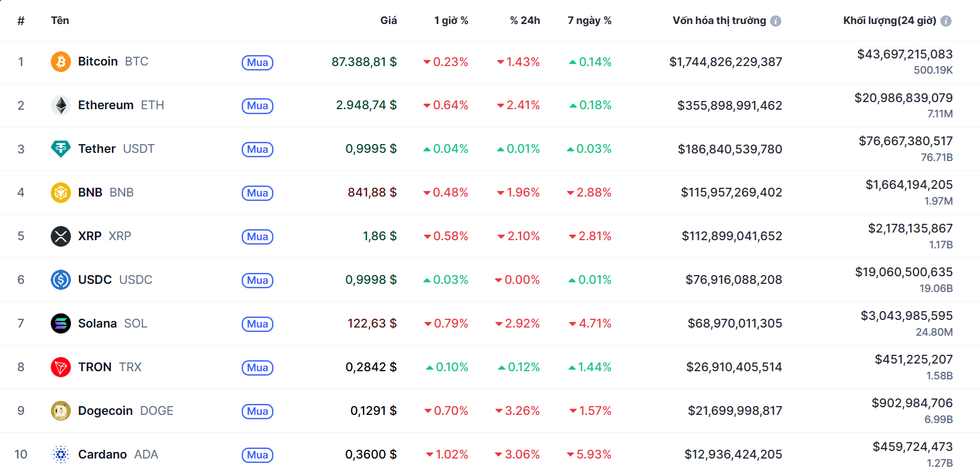Open the XRP name link
The image size is (980, 470).
[105, 236]
